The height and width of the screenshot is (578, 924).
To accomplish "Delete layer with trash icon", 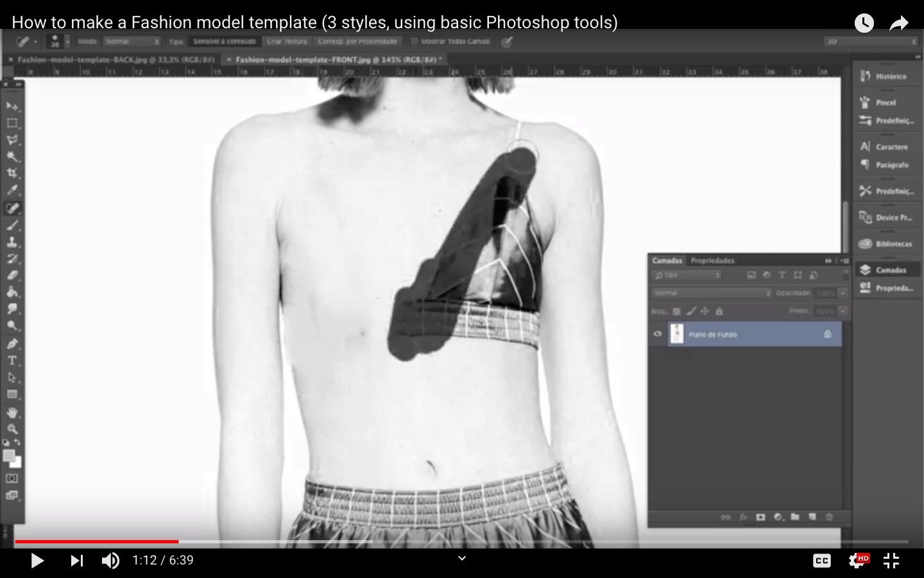I will (x=829, y=517).
